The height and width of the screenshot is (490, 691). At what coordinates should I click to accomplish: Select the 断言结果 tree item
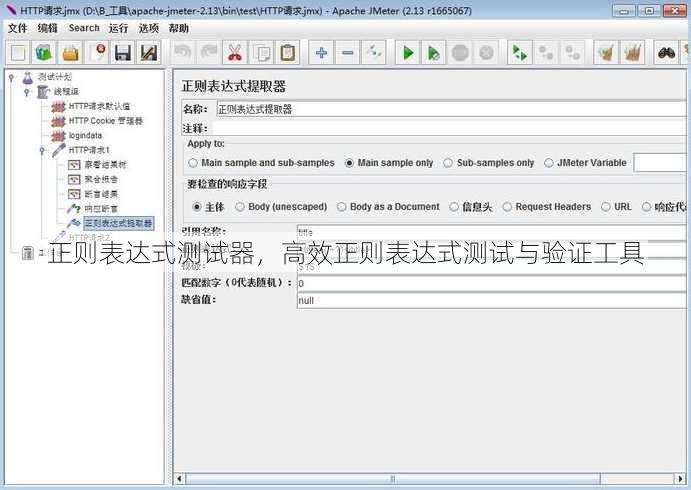(x=101, y=194)
